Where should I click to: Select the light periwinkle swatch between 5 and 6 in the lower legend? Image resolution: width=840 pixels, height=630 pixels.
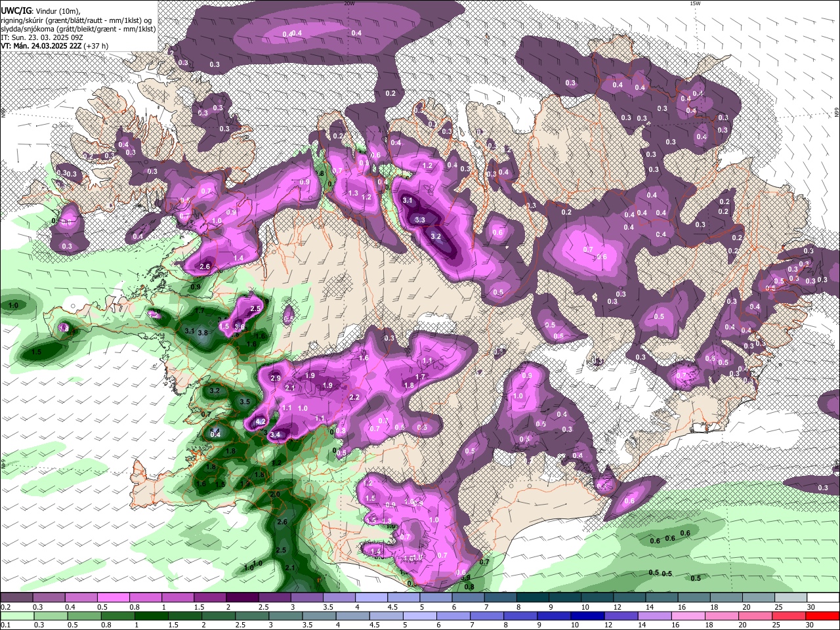pos(420,616)
